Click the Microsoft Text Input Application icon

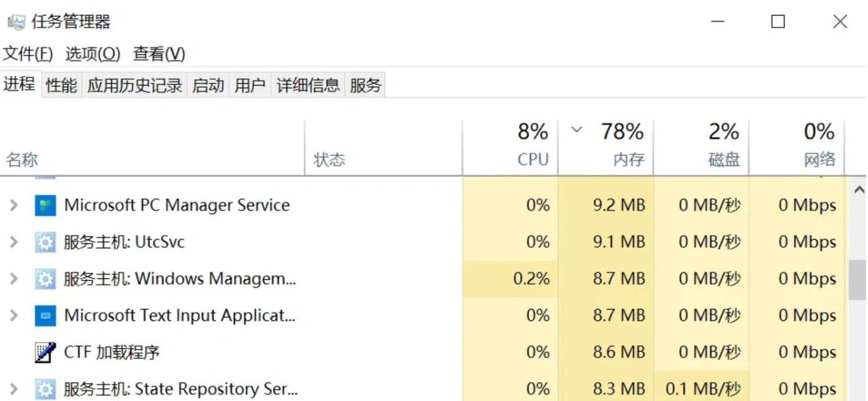pyautogui.click(x=45, y=316)
